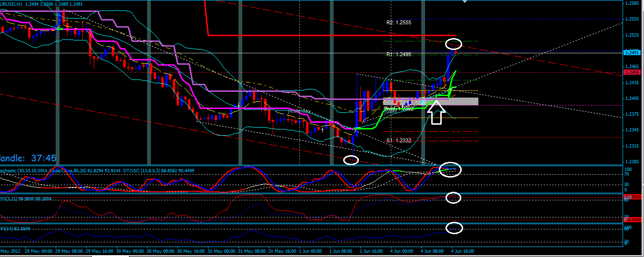Click 1.2315 on the price scale
The width and height of the screenshot is (644, 257).
coord(632,146)
